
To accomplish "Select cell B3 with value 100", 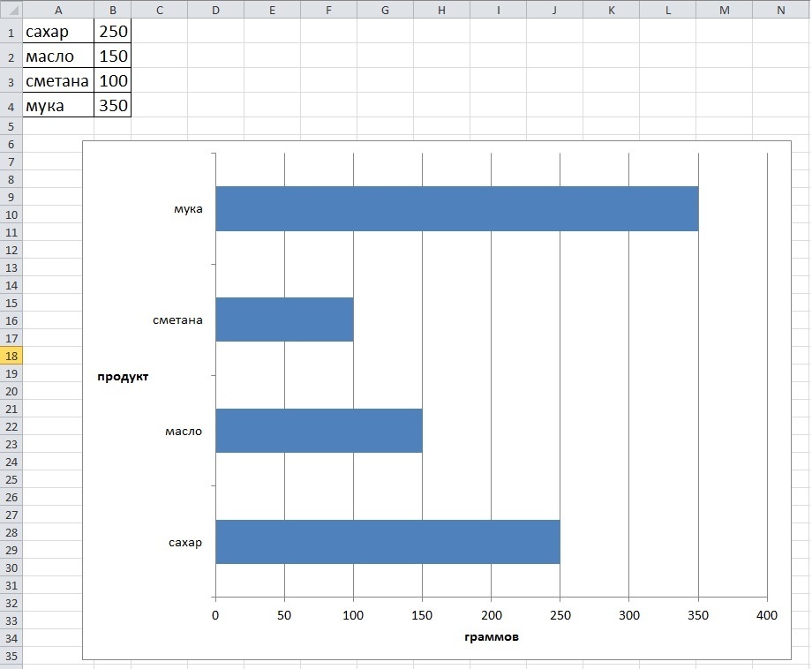I will pos(113,80).
